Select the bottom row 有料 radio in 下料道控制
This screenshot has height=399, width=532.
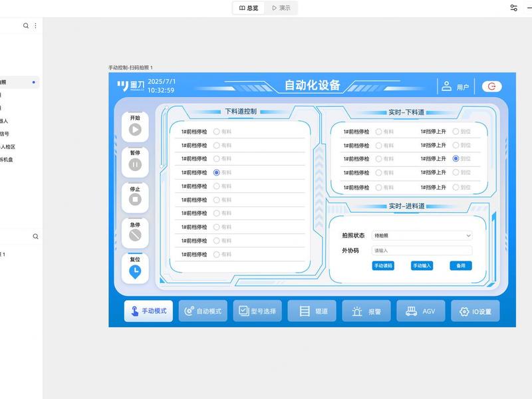coord(217,255)
